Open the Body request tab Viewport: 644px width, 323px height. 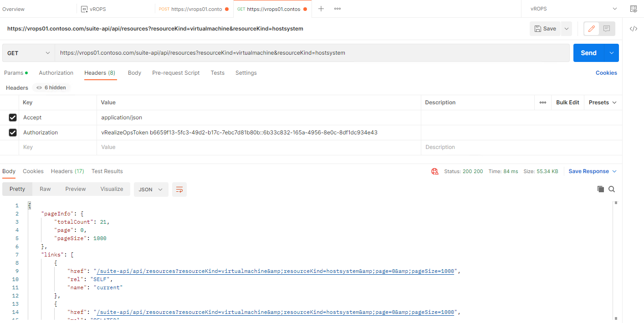click(134, 73)
